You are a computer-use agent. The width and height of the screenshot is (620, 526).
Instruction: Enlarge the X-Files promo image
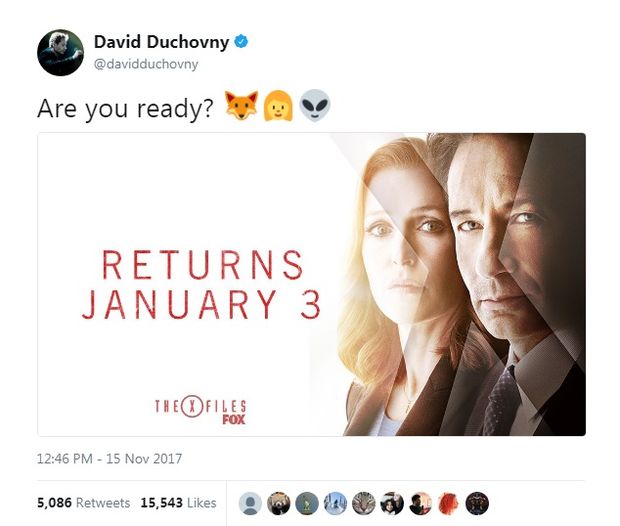click(x=312, y=284)
